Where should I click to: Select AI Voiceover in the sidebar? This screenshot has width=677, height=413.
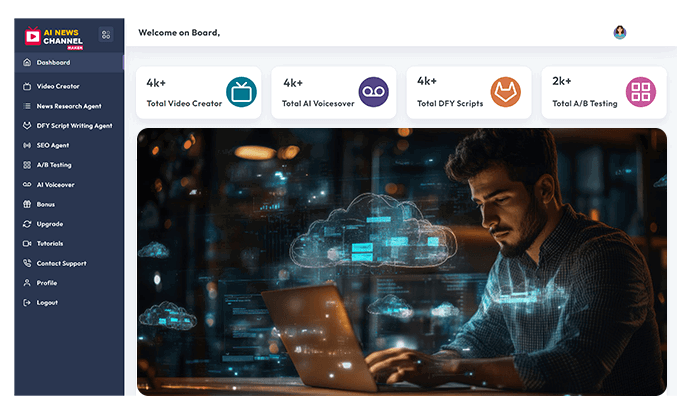point(55,185)
